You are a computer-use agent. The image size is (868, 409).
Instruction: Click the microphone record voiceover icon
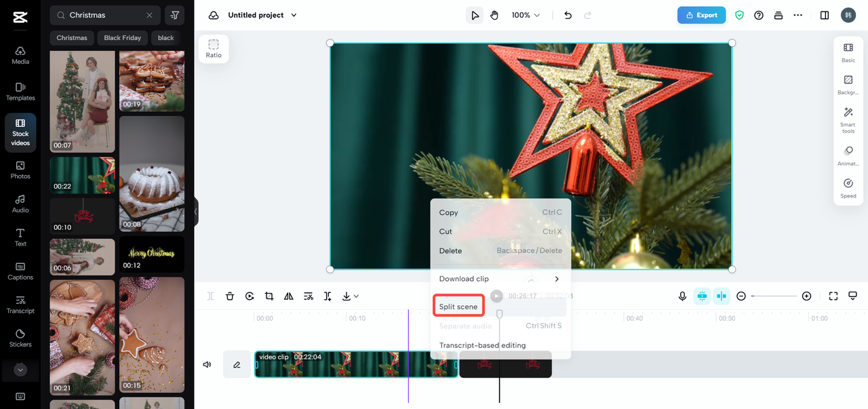click(682, 296)
